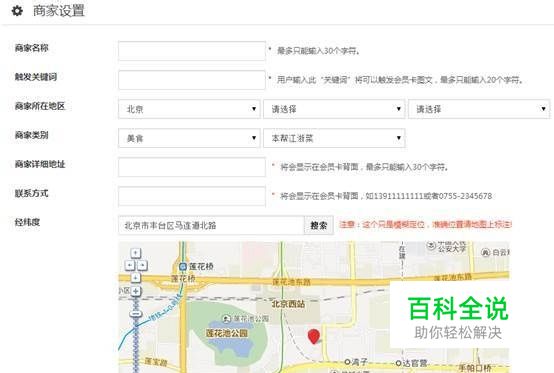Click the 商家设置 gear icon
The width and height of the screenshot is (554, 373).
coord(17,11)
